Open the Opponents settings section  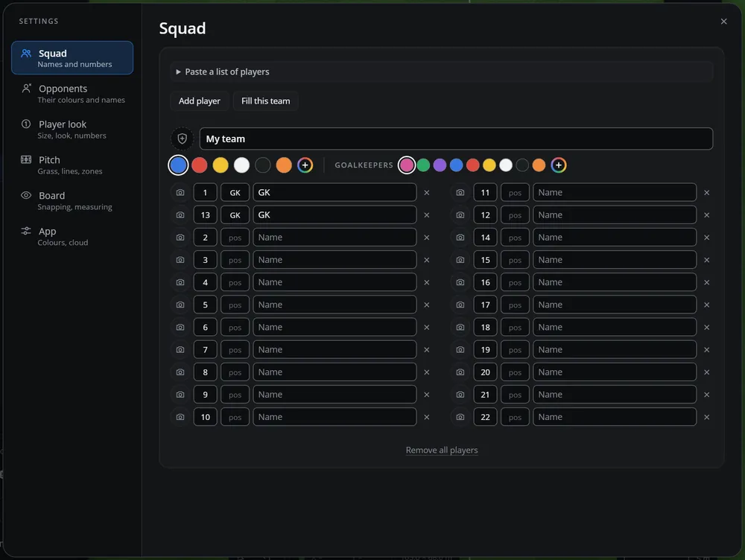click(x=72, y=94)
